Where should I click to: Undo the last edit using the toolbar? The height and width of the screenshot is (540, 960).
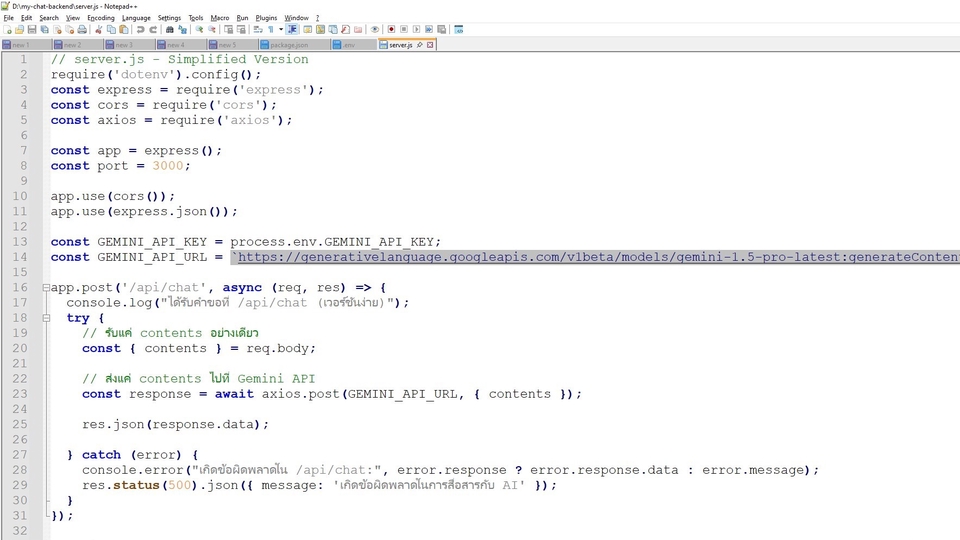141,30
